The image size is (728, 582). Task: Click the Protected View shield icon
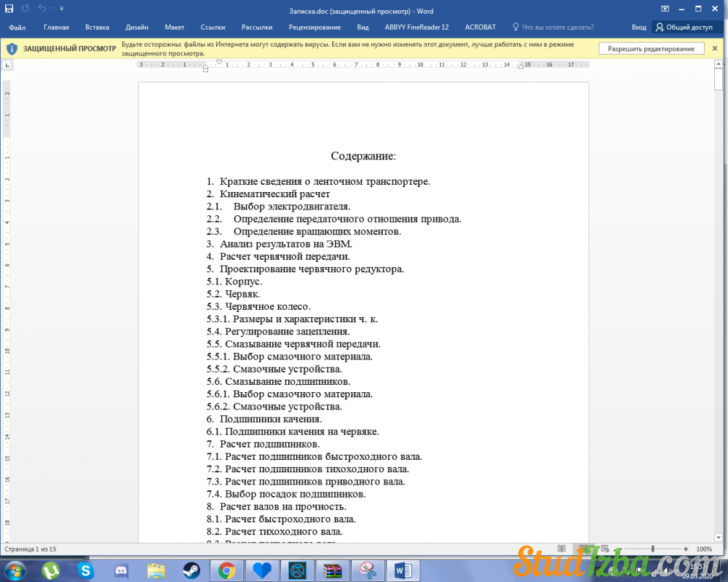pyautogui.click(x=12, y=49)
